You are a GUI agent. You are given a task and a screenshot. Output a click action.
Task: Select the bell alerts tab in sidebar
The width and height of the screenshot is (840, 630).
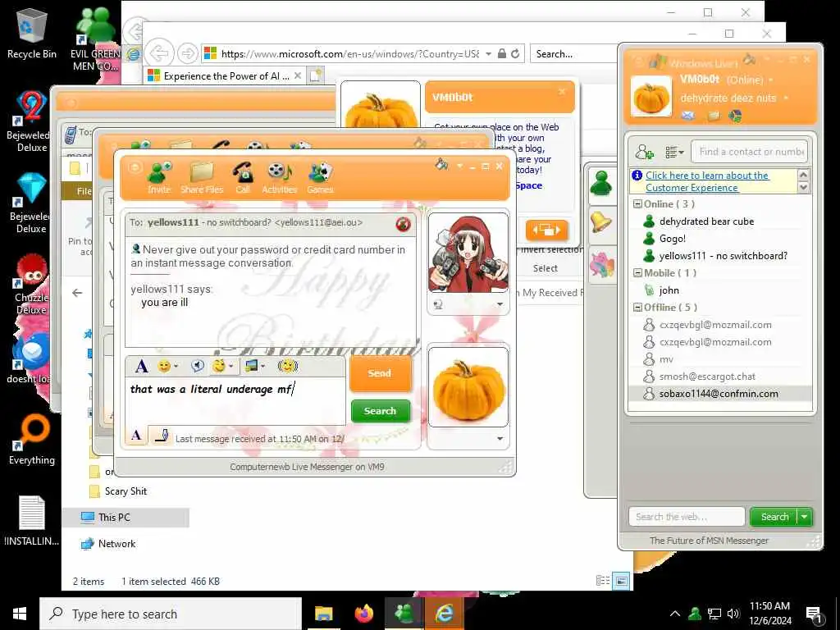coord(601,222)
